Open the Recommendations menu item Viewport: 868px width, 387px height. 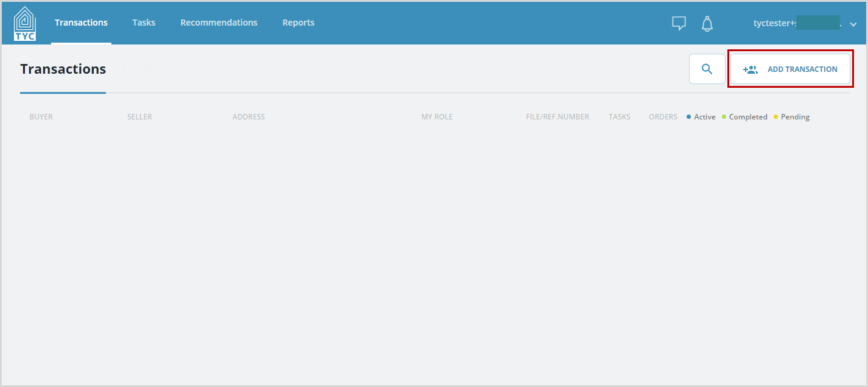[219, 23]
